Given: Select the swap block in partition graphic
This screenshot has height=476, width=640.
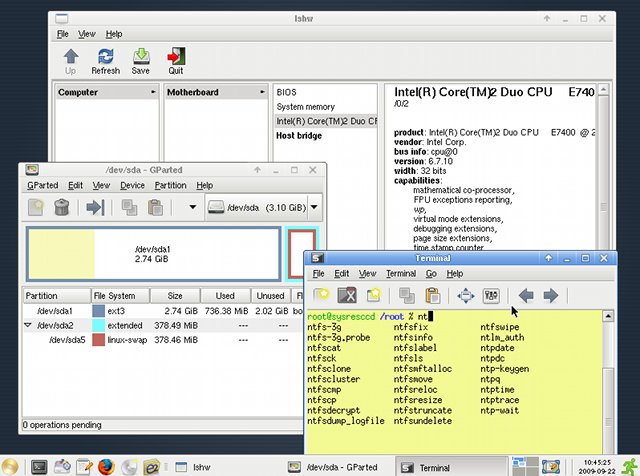Looking at the screenshot, I should (302, 254).
